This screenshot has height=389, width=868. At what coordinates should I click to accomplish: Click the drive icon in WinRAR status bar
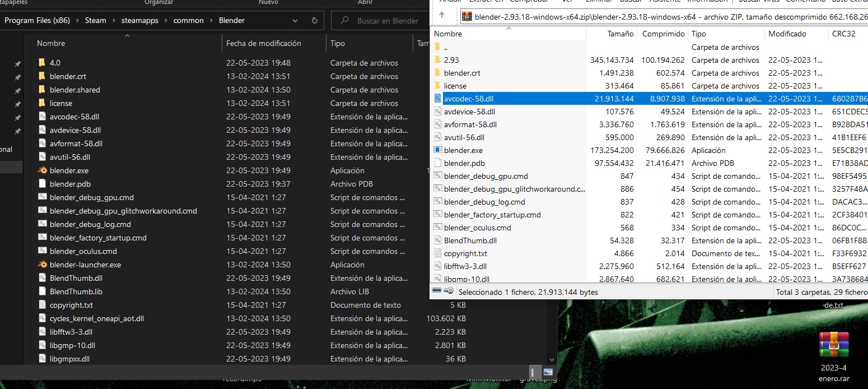coord(437,291)
